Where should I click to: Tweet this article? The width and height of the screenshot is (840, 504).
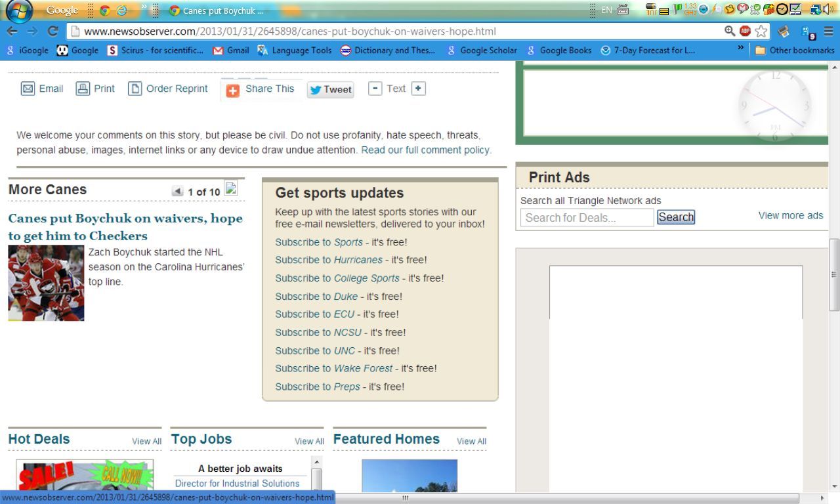(x=331, y=90)
